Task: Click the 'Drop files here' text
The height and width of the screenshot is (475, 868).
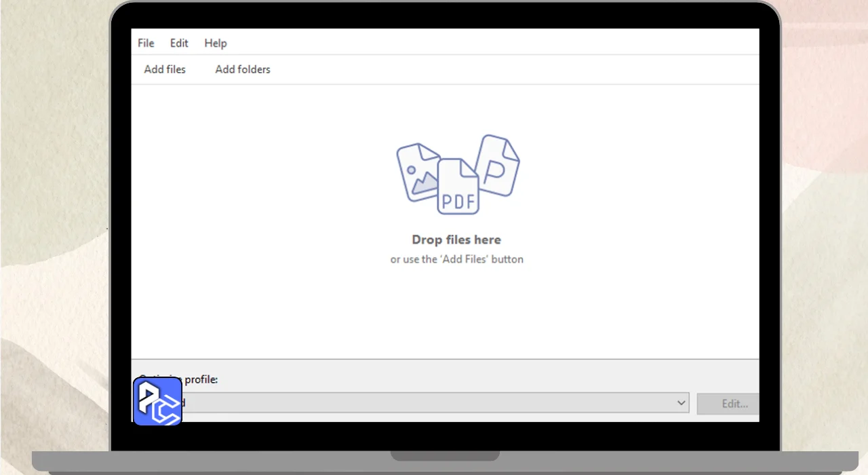Action: [456, 240]
